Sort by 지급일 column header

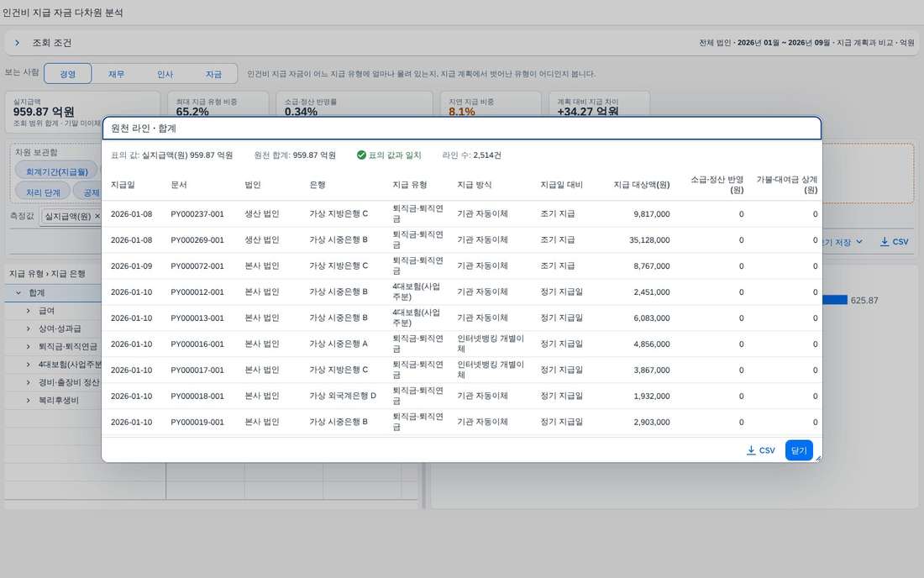[123, 185]
